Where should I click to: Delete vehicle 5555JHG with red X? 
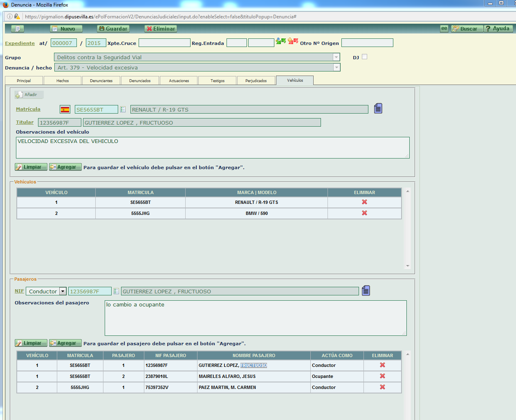(x=364, y=213)
